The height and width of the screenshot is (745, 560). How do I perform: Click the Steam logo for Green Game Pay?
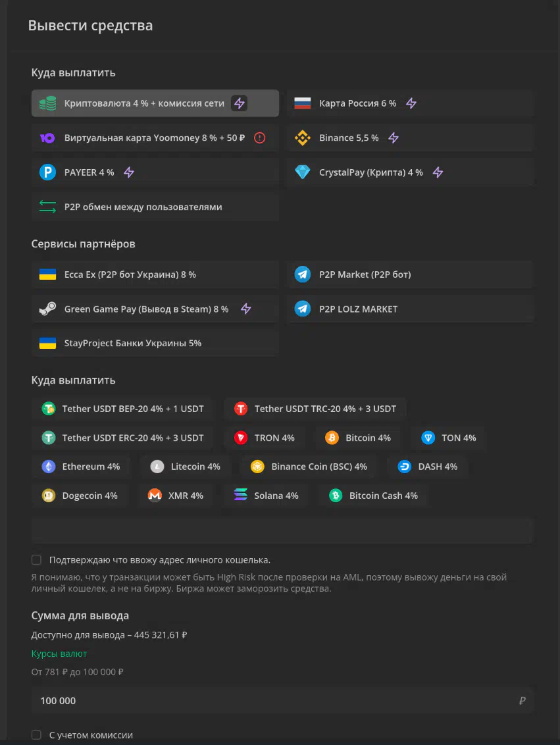(x=47, y=309)
